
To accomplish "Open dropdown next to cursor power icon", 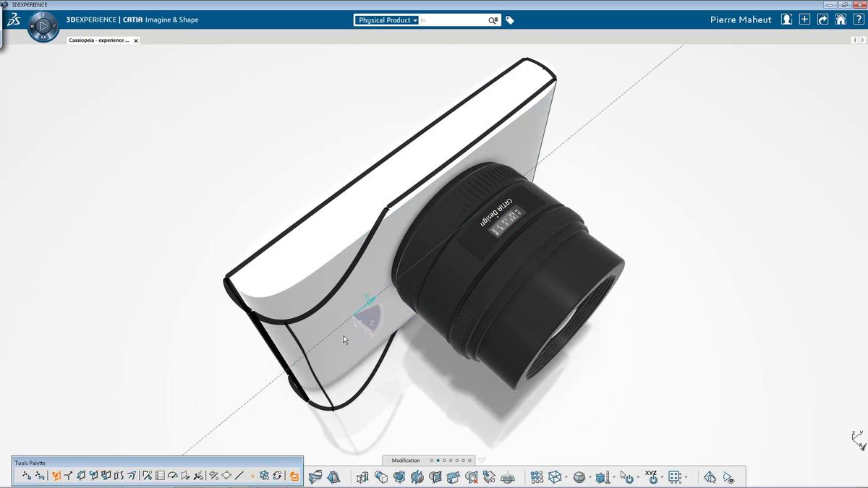I will [638, 477].
